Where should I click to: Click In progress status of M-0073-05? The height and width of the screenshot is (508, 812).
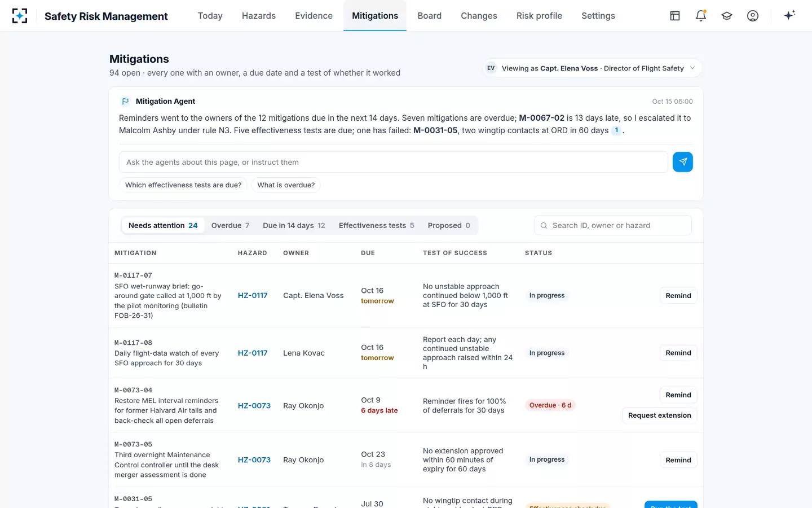click(547, 459)
